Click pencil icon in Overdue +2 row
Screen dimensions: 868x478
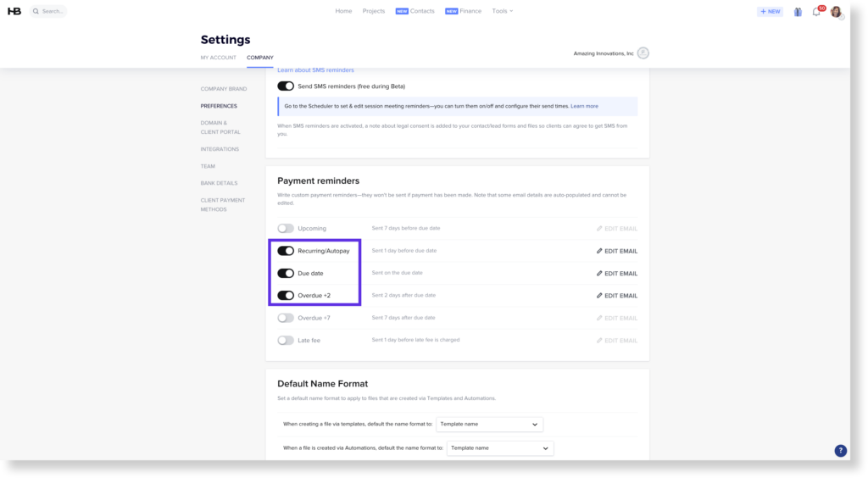pyautogui.click(x=599, y=296)
